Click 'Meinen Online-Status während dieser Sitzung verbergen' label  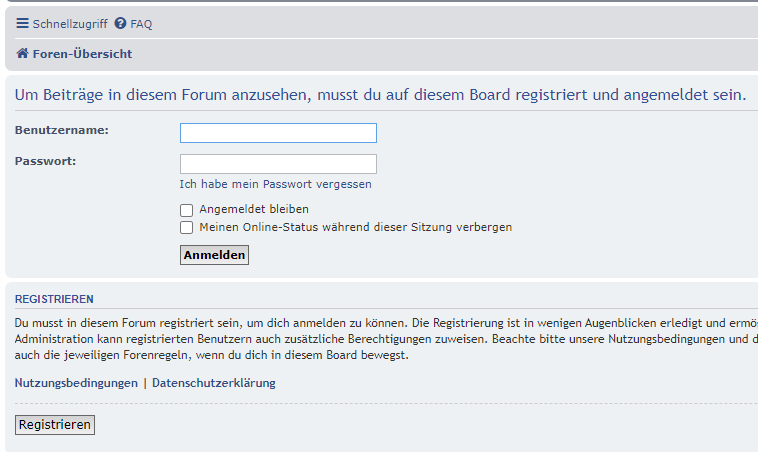[x=355, y=228]
